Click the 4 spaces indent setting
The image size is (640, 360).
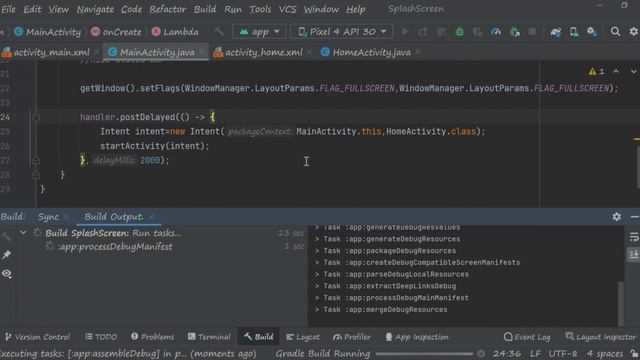tap(604, 353)
